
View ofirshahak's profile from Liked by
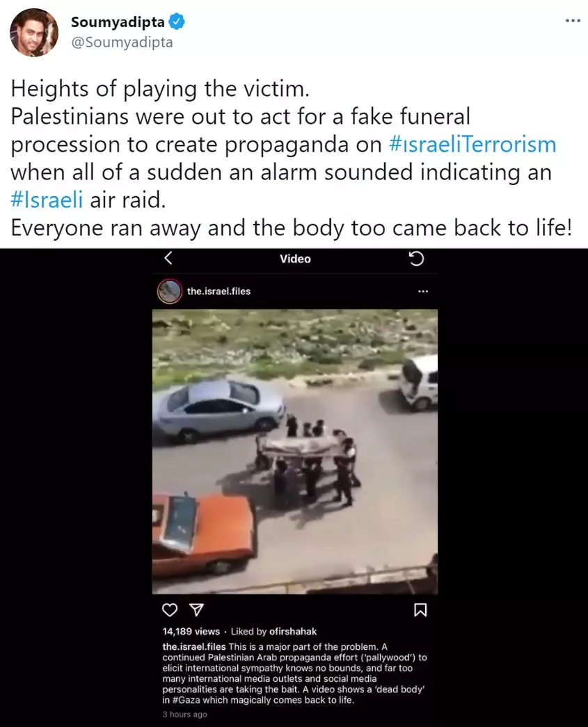point(293,632)
